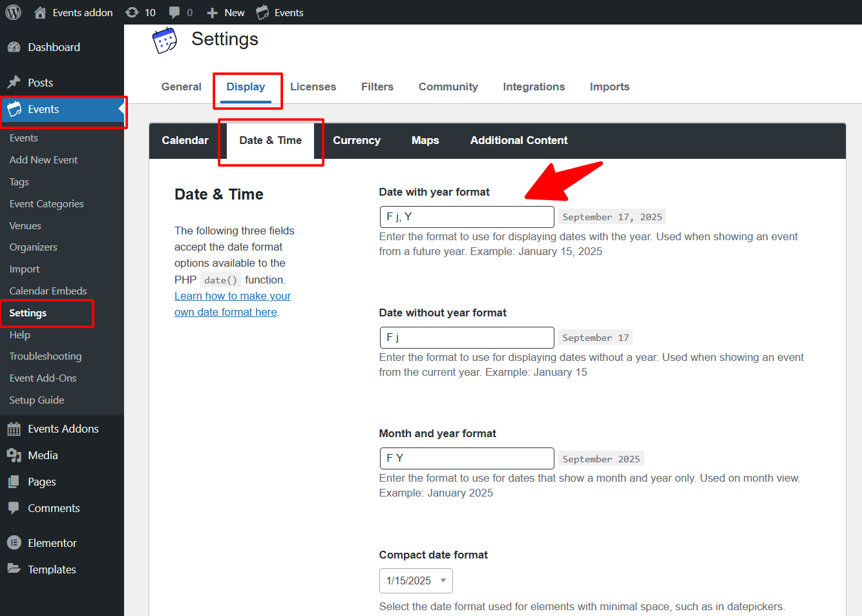
Task: Click the Date with year format field
Action: (x=467, y=217)
